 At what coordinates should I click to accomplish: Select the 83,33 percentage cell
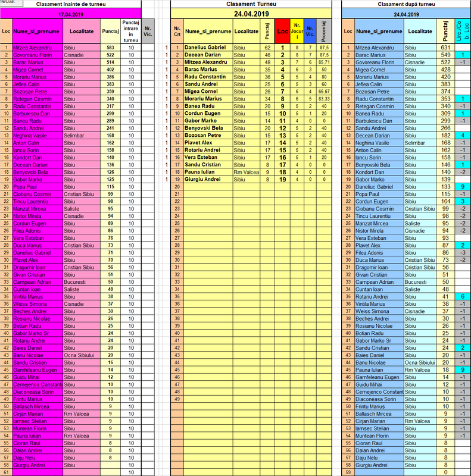(x=324, y=99)
